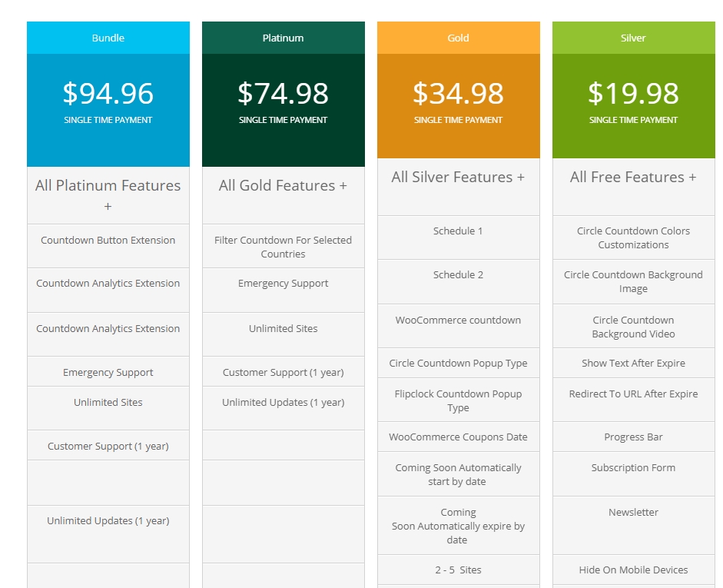Click the Gold plan header
Image resolution: width=723 pixels, height=588 pixels.
(x=459, y=38)
